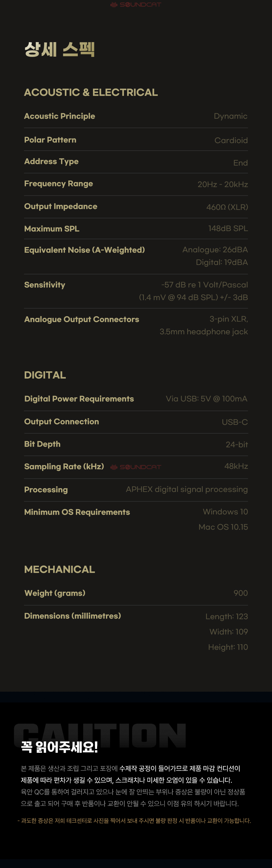Select the Digital Power Requirements label

coord(79,399)
